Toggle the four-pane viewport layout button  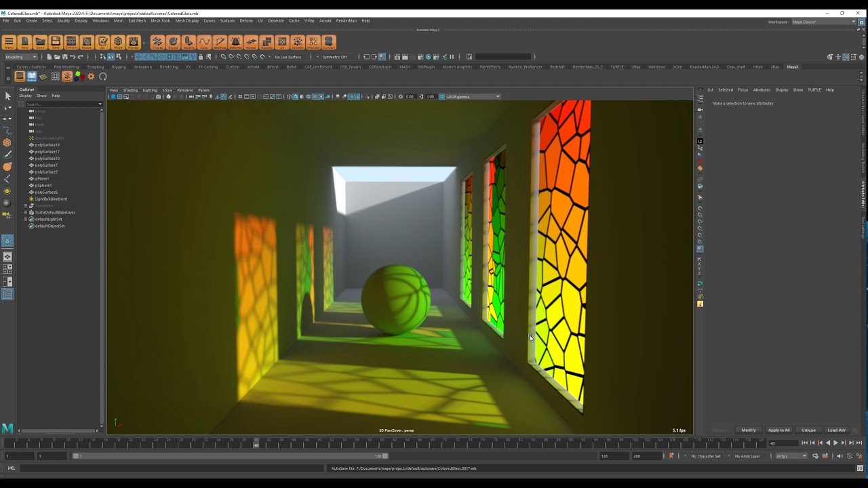7,269
